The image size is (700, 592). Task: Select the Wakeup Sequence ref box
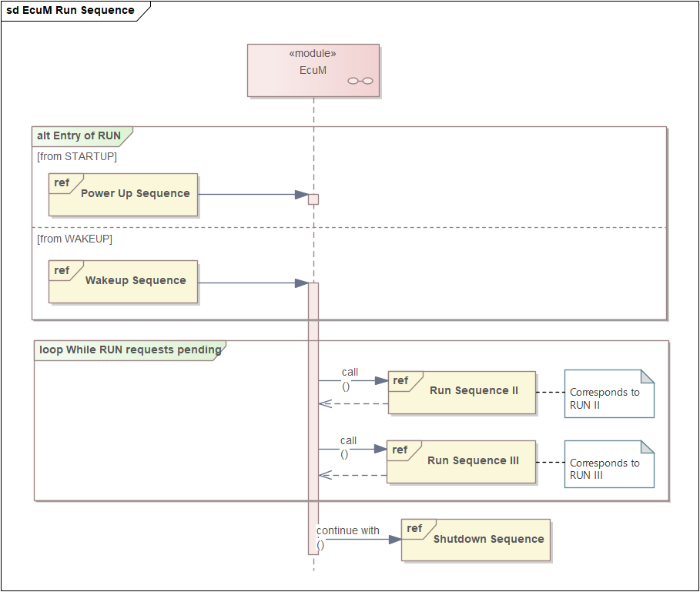pyautogui.click(x=123, y=282)
